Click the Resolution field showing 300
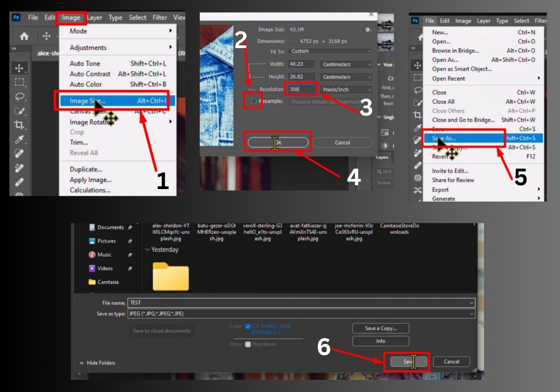Image resolution: width=560 pixels, height=392 pixels. 301,90
